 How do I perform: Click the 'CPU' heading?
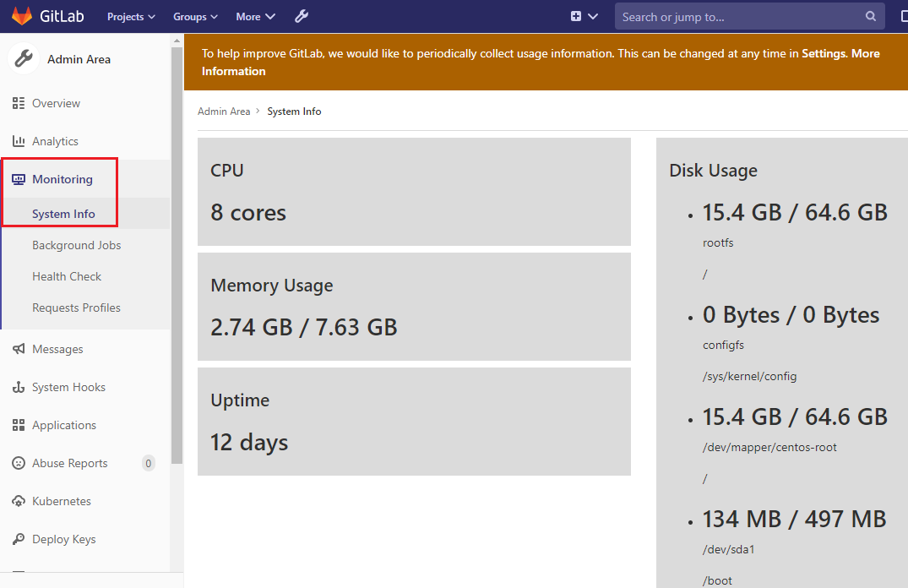[x=227, y=171]
